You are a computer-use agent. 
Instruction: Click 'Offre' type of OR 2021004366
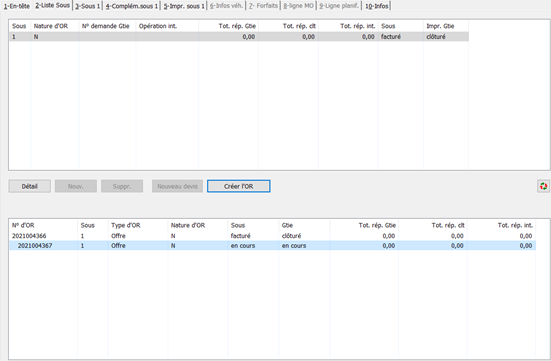point(118,236)
